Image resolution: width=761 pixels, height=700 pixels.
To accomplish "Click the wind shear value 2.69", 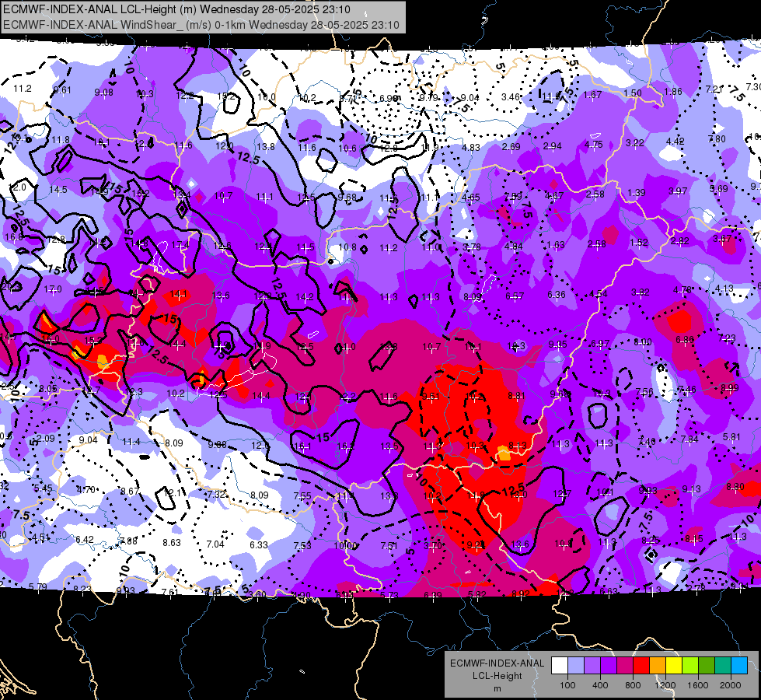I will pyautogui.click(x=511, y=147).
